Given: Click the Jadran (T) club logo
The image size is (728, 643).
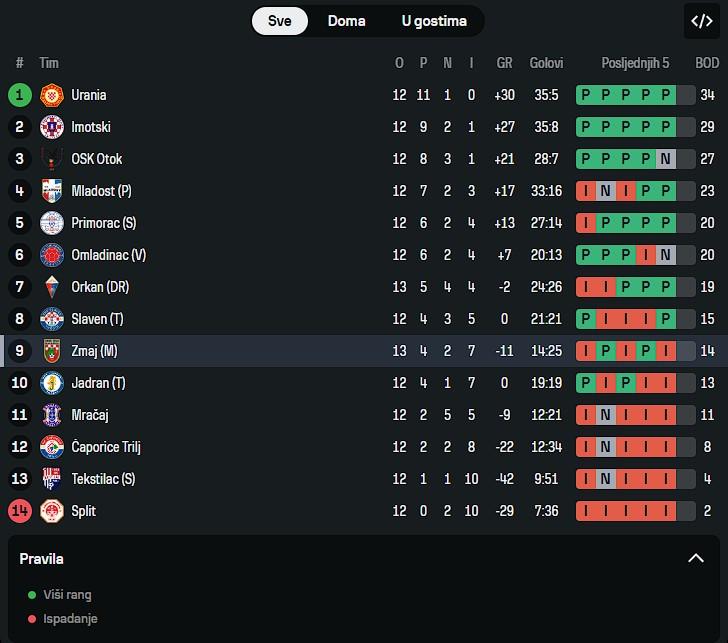Looking at the screenshot, I should 52,383.
